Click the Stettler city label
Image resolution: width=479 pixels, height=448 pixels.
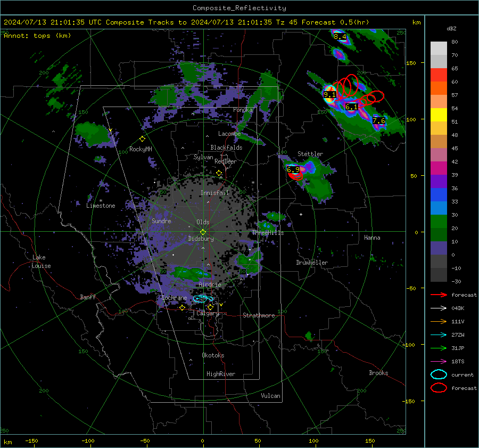(x=310, y=154)
